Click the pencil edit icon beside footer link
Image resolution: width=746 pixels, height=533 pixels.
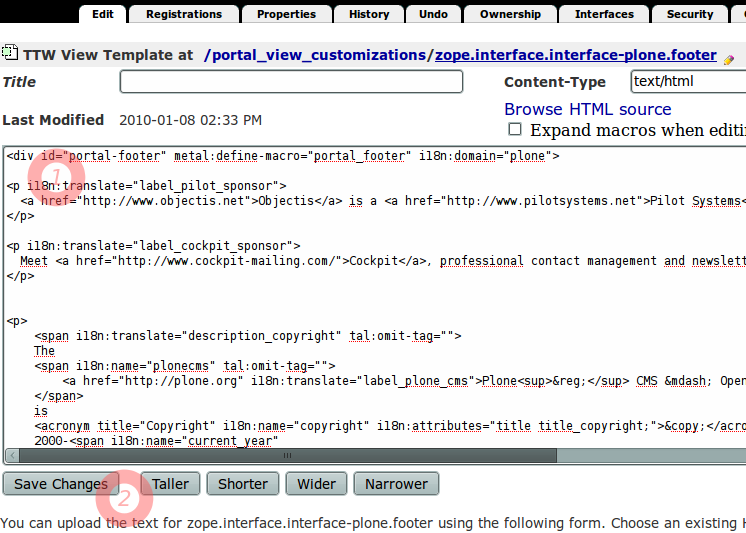[x=728, y=58]
